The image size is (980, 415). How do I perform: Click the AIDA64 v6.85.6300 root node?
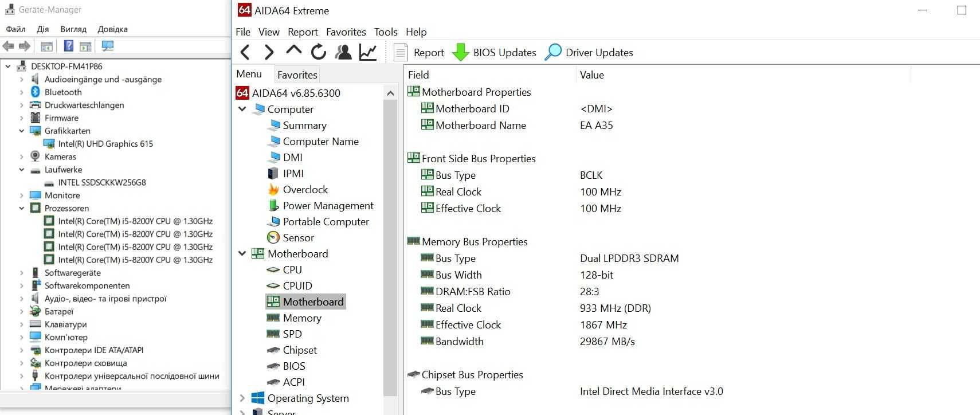[288, 93]
